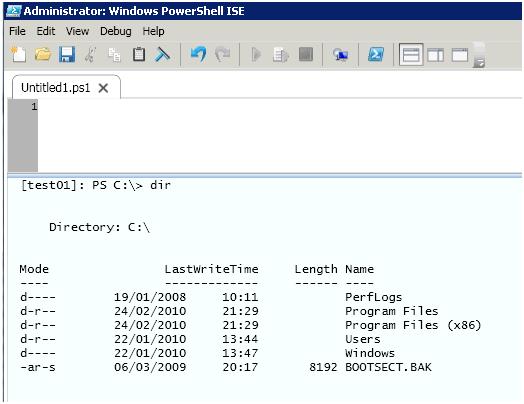Screen dimensions: 524x404
Task: Toggle Show Script Pane Right layout
Action: click(x=436, y=55)
